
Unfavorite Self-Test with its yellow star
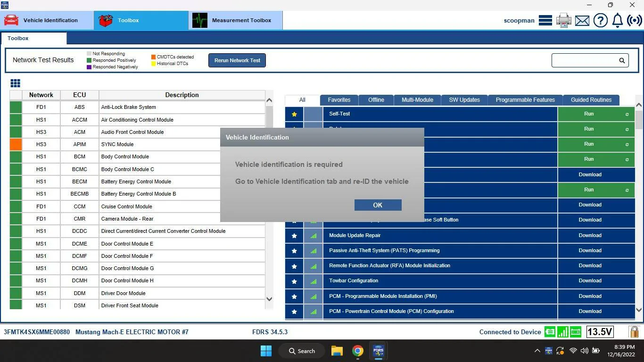(x=294, y=114)
